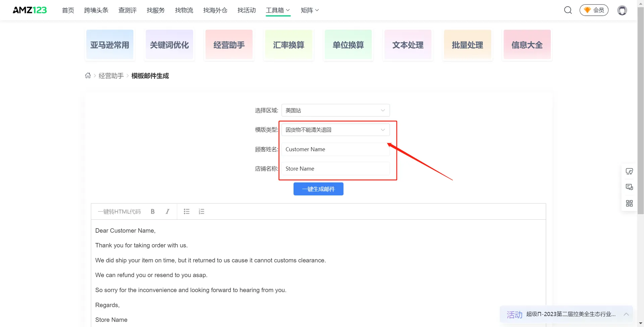Viewport: 644px width, 327px height.
Task: Expand the 矩阵 menu
Action: click(x=309, y=10)
